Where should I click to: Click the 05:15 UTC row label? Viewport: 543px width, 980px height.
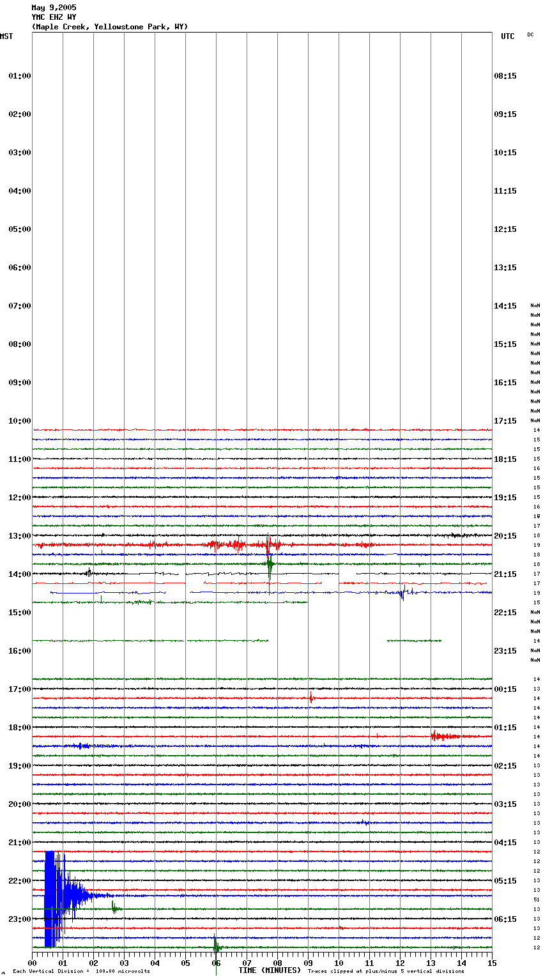[505, 881]
